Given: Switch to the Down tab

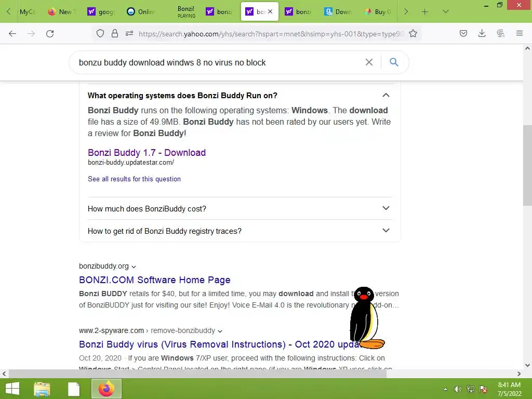Looking at the screenshot, I should pos(338,12).
